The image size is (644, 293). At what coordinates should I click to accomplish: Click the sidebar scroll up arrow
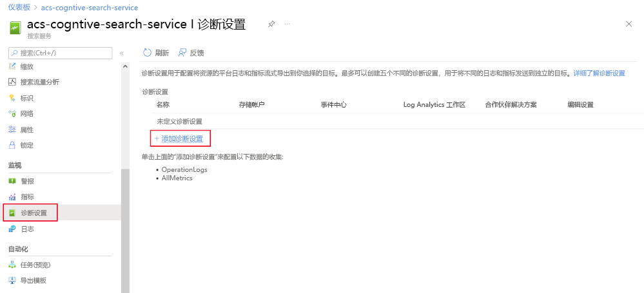click(x=125, y=66)
